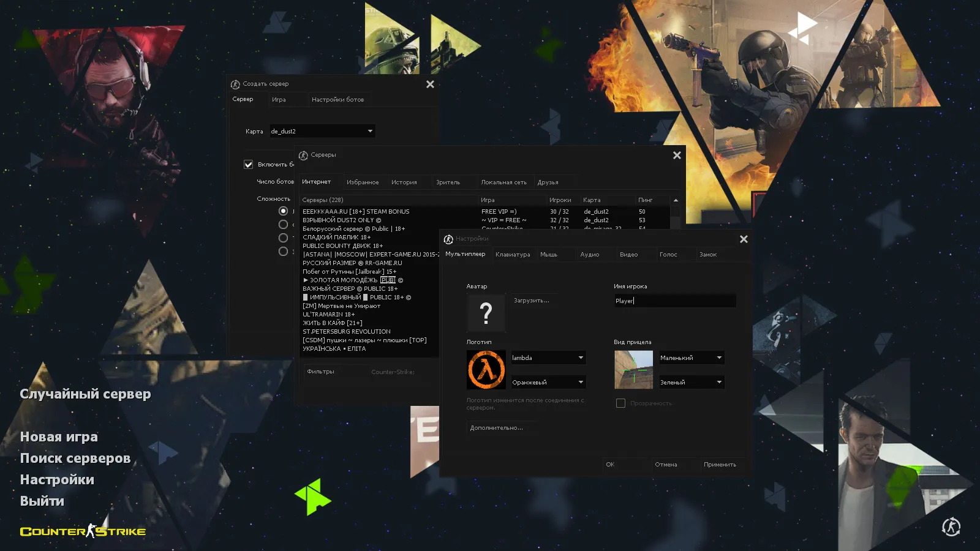Click inside the Player name field
The width and height of the screenshot is (980, 551).
pos(674,301)
